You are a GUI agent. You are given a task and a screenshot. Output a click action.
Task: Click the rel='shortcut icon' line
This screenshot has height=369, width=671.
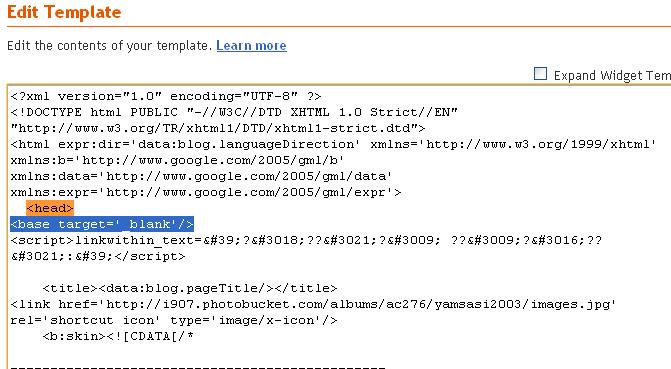point(174,320)
